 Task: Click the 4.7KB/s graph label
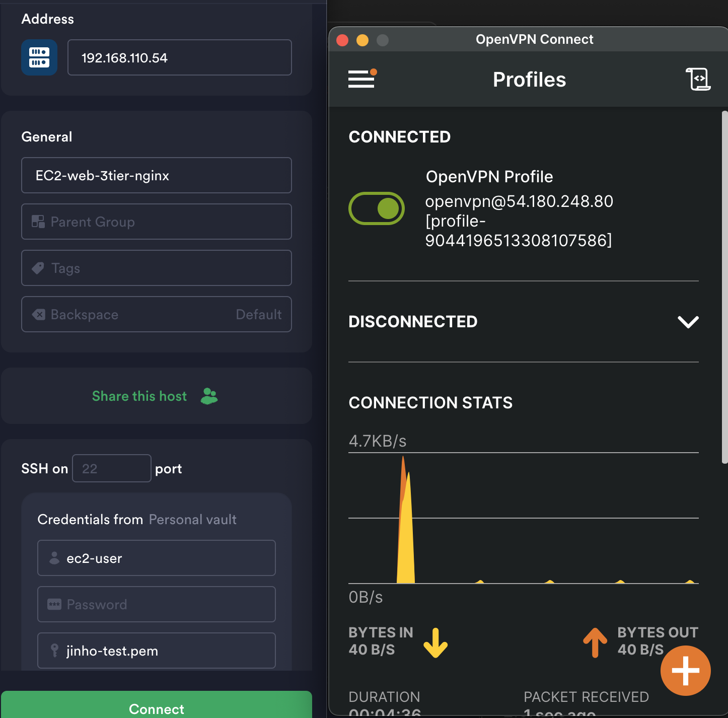coord(378,441)
